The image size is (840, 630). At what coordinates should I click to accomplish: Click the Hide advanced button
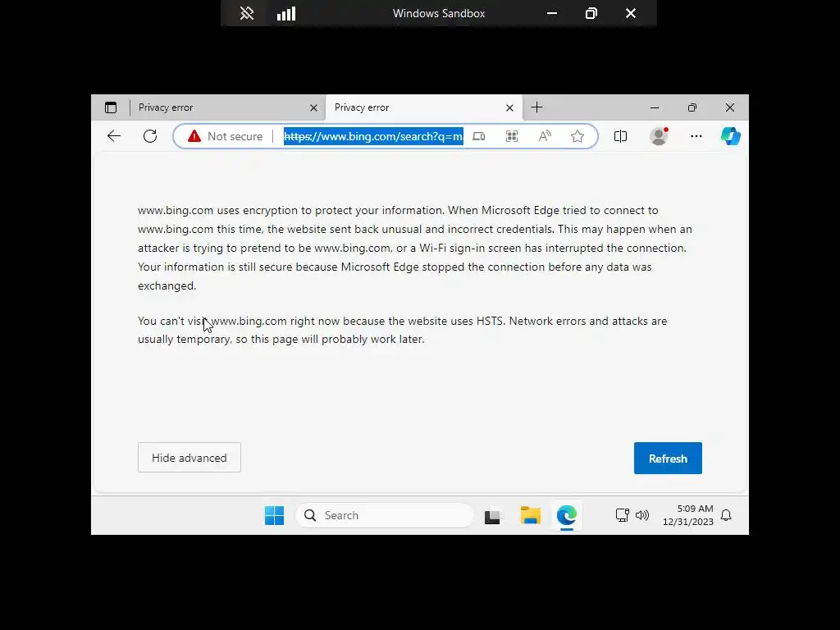pos(189,458)
